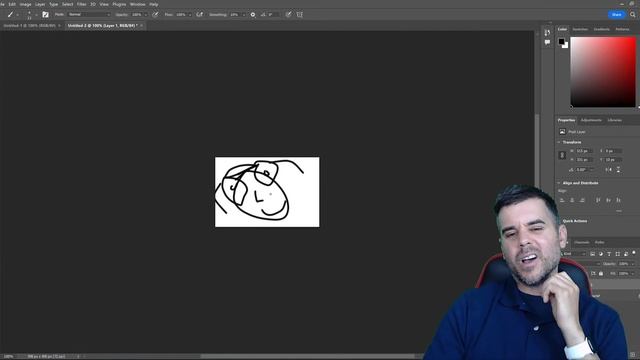Select the Color panel tab
The height and width of the screenshot is (360, 640).
point(562,29)
